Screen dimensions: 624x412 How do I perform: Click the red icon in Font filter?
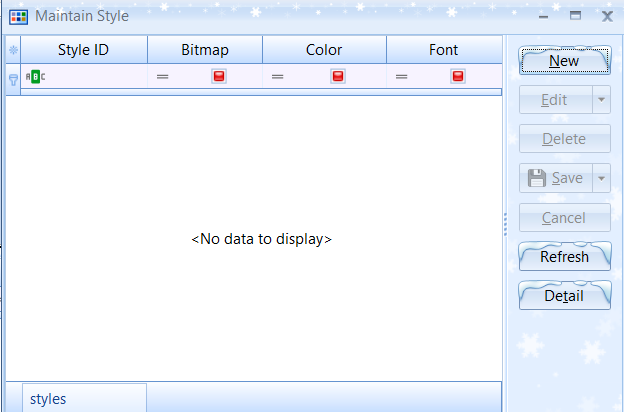[458, 77]
